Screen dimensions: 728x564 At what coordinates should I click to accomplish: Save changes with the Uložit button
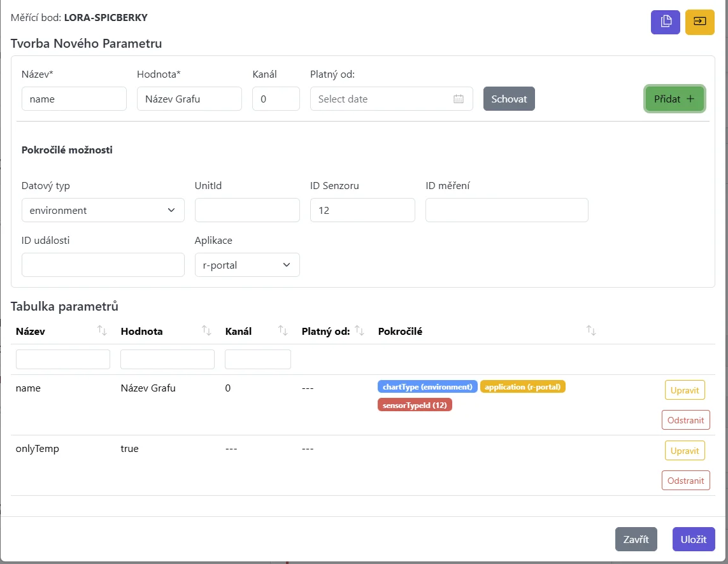(694, 539)
